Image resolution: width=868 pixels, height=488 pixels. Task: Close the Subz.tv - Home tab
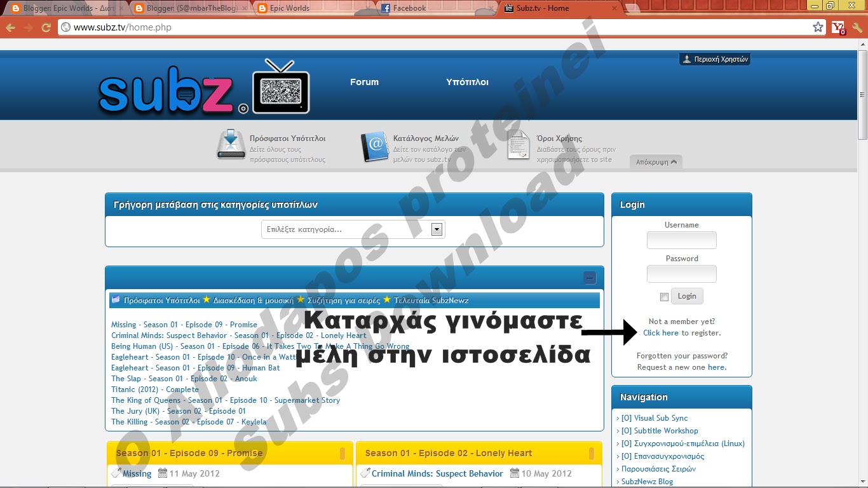tap(614, 8)
